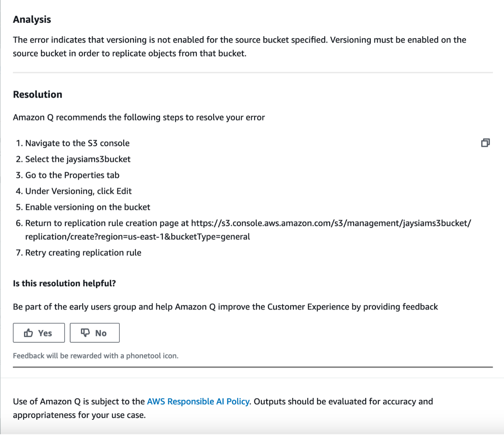504x436 pixels.
Task: Click step 2 "Select the jaysiams3bucket"
Action: coord(77,159)
